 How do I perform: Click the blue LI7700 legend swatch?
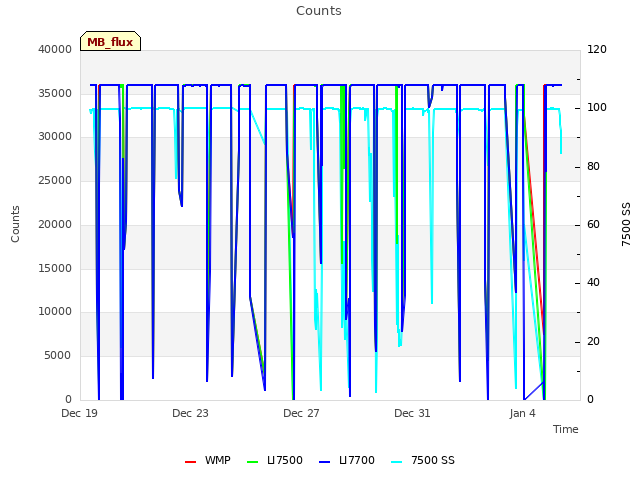324,461
